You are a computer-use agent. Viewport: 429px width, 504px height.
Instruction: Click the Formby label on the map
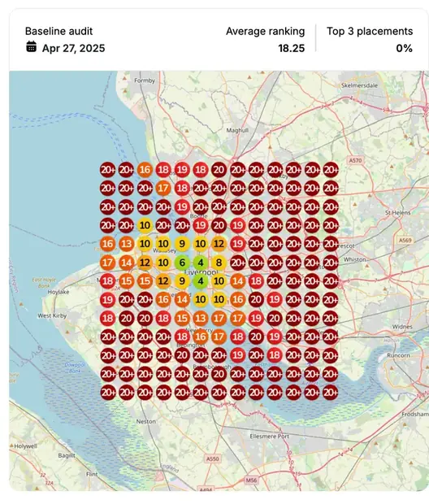pos(145,80)
